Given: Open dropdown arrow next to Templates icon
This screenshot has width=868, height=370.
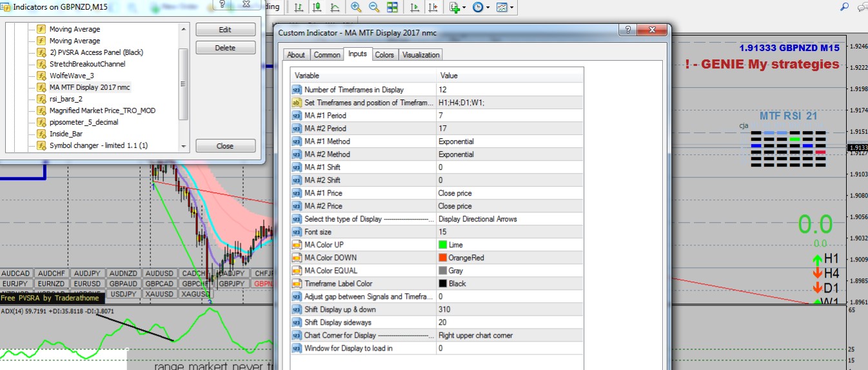Looking at the screenshot, I should click(511, 8).
